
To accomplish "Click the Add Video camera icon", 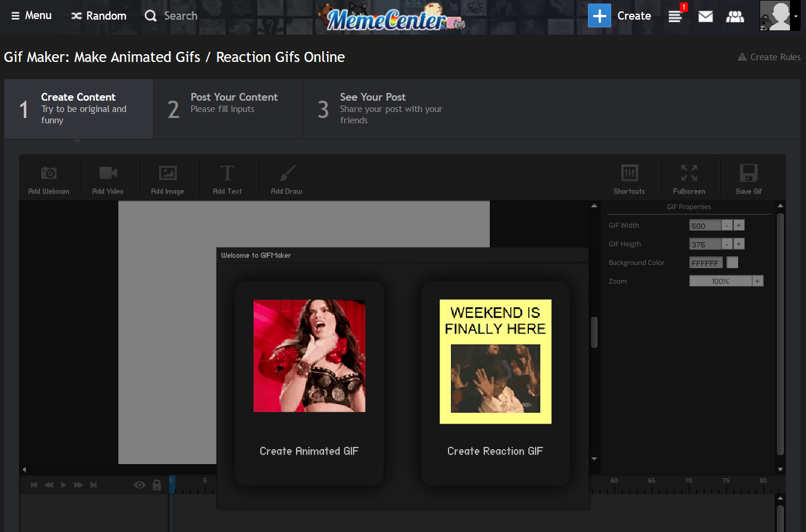I will [108, 173].
